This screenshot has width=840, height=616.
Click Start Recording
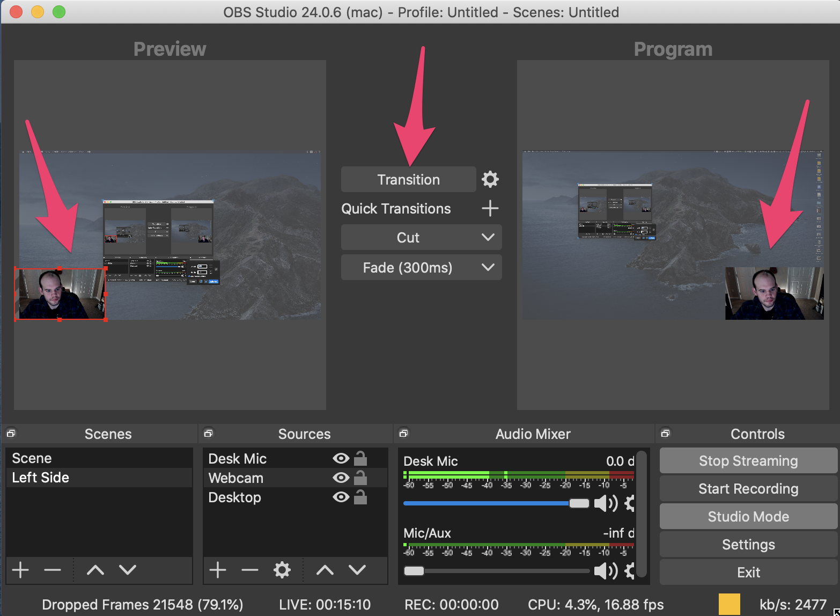(748, 488)
